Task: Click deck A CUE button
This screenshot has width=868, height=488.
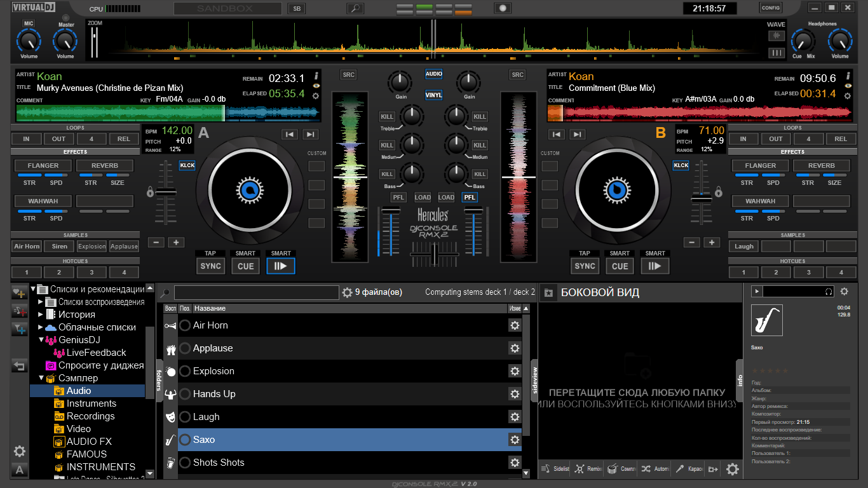Action: pyautogui.click(x=246, y=266)
